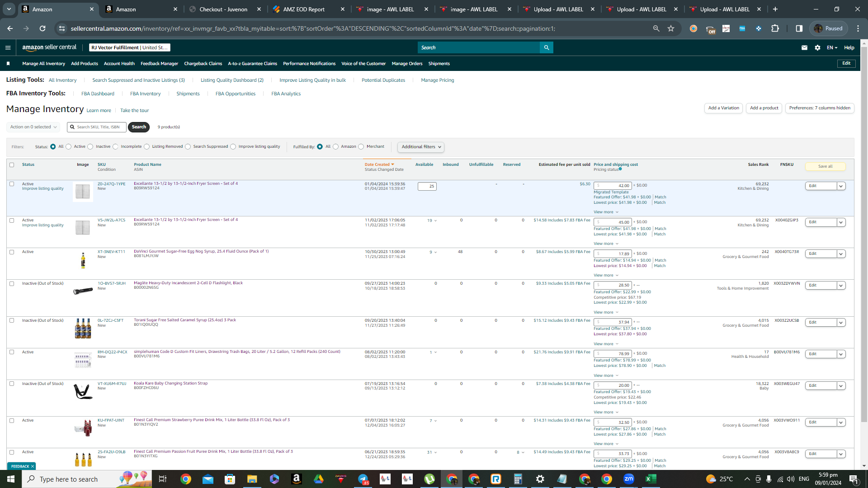Switch to AMZ EOD Report tab

[x=308, y=9]
